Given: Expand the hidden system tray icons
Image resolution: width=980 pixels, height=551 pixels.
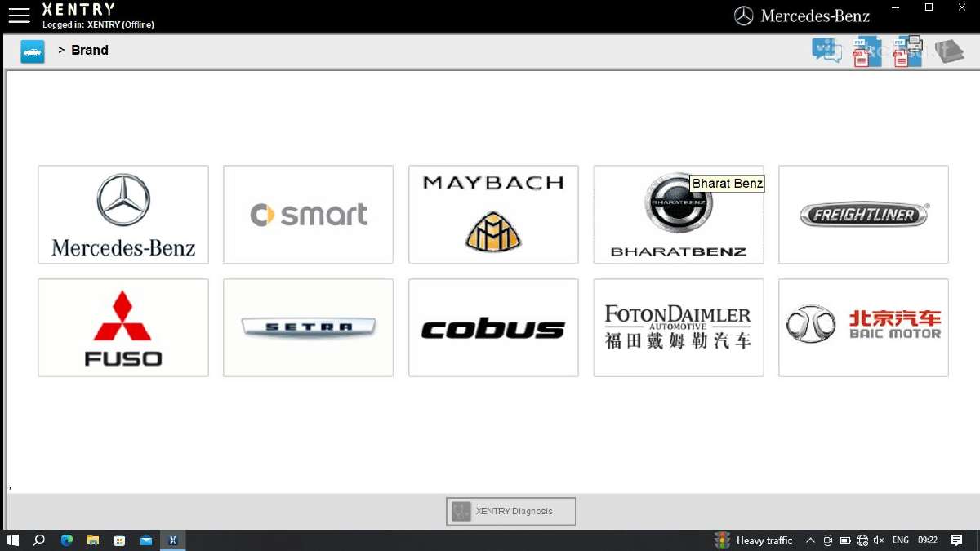Looking at the screenshot, I should 810,540.
